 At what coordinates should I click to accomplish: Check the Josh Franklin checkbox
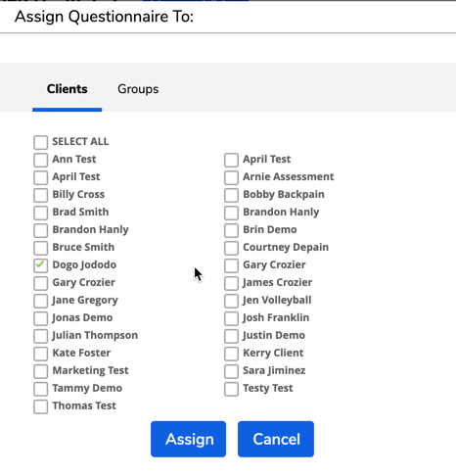231,318
